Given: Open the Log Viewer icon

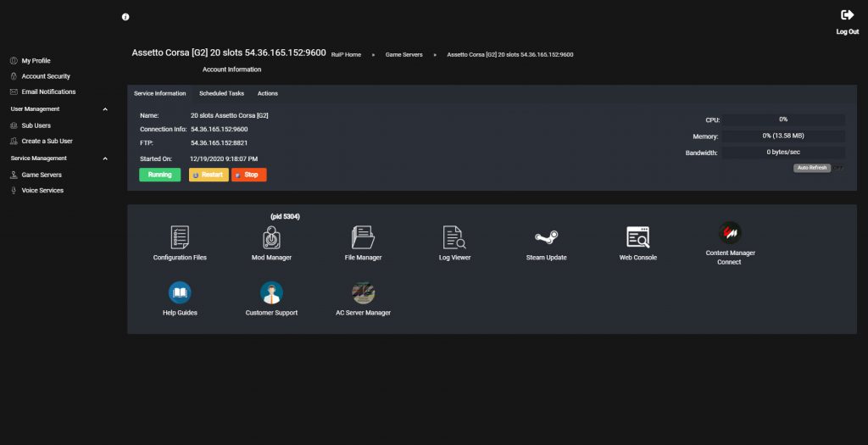Looking at the screenshot, I should (454, 237).
